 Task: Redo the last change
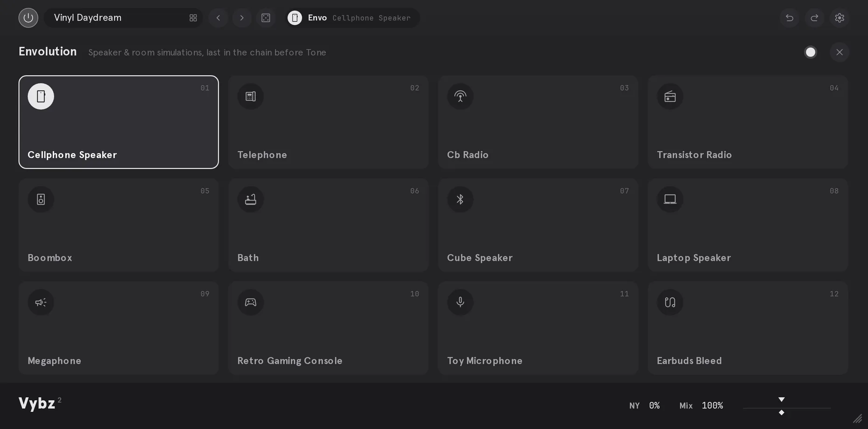(814, 18)
